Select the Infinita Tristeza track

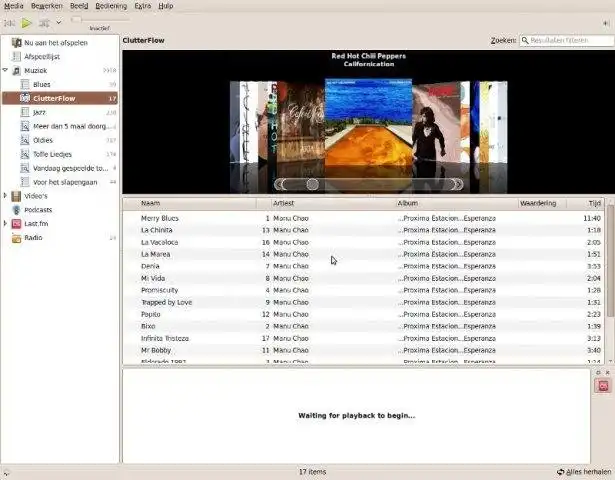[364, 338]
